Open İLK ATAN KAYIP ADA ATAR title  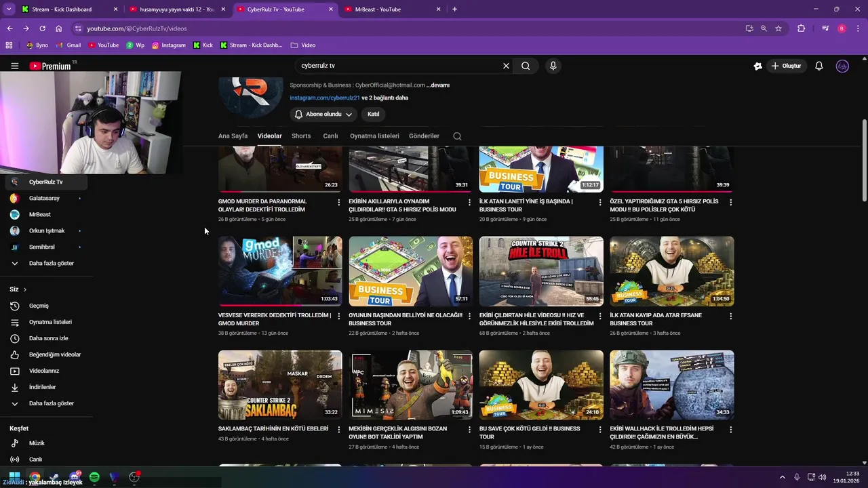(x=656, y=319)
